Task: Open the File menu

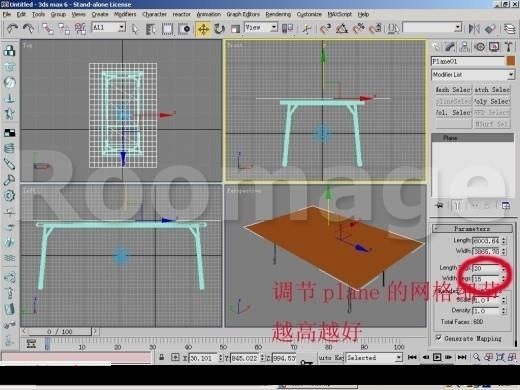Action: (7, 14)
